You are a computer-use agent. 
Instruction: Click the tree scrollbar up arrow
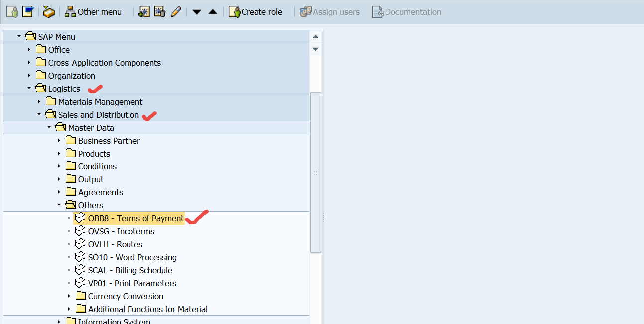tap(315, 37)
